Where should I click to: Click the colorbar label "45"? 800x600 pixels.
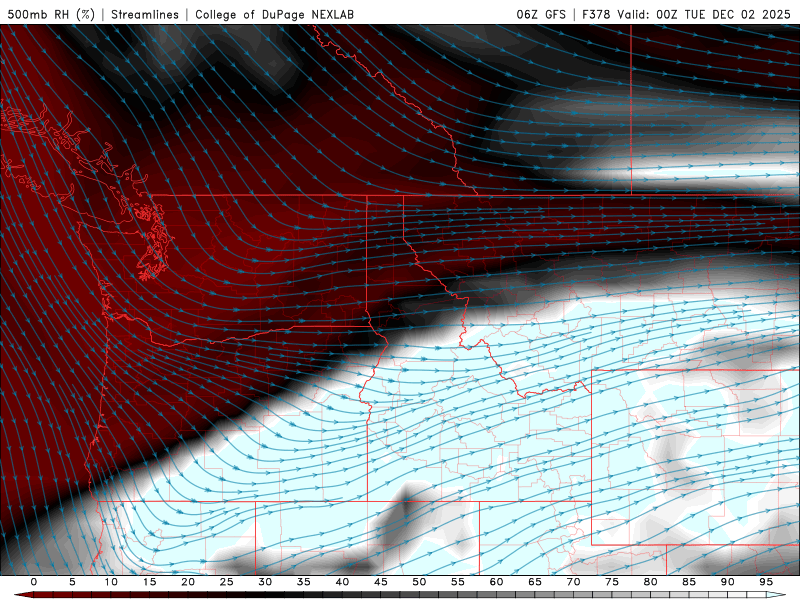click(x=381, y=582)
